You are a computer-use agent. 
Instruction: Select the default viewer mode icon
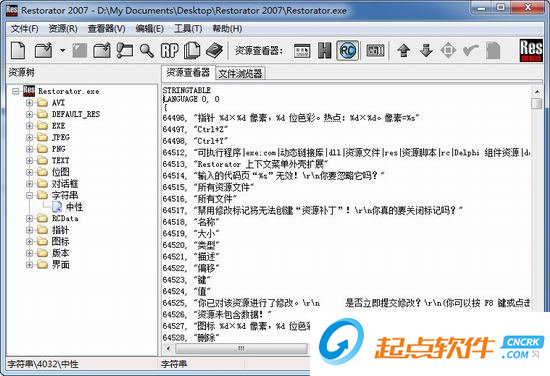(302, 51)
